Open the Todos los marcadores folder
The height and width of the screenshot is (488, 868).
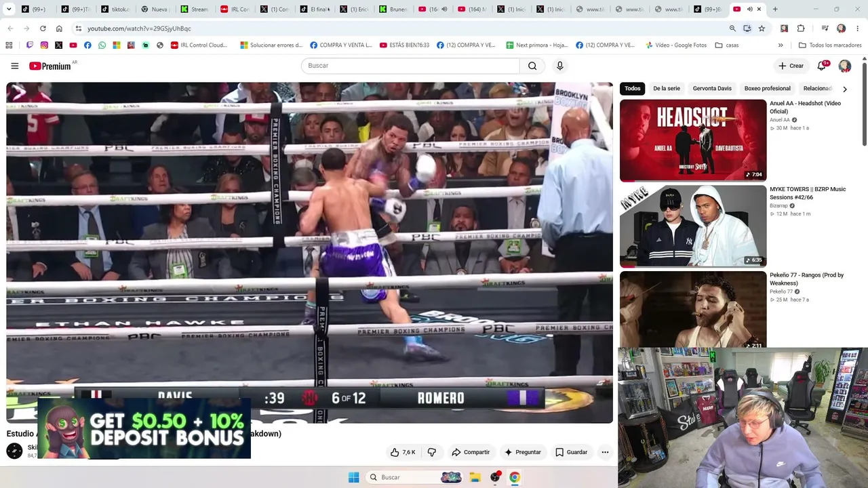(x=830, y=45)
